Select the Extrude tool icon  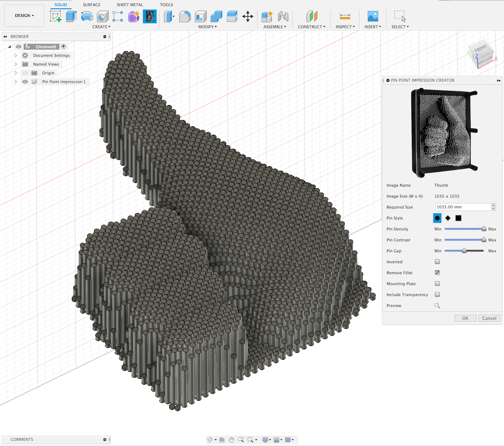tap(71, 16)
